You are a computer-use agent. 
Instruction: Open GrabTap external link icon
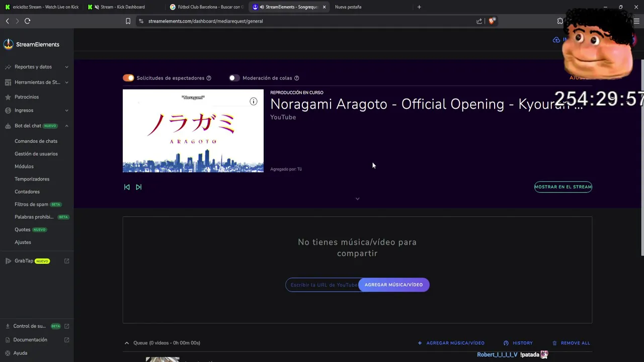click(x=66, y=261)
